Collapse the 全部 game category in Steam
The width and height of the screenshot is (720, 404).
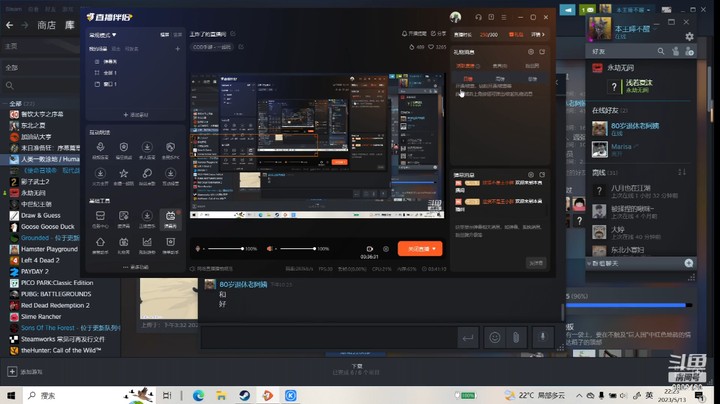6,104
